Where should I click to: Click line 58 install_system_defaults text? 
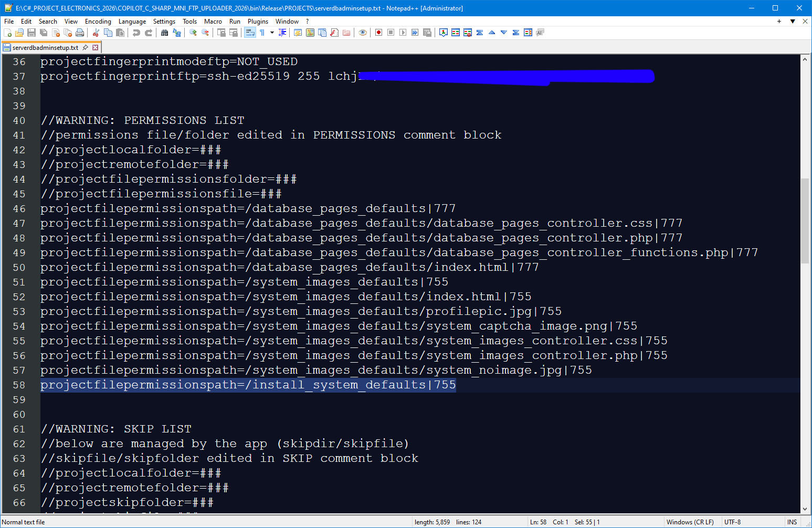248,385
